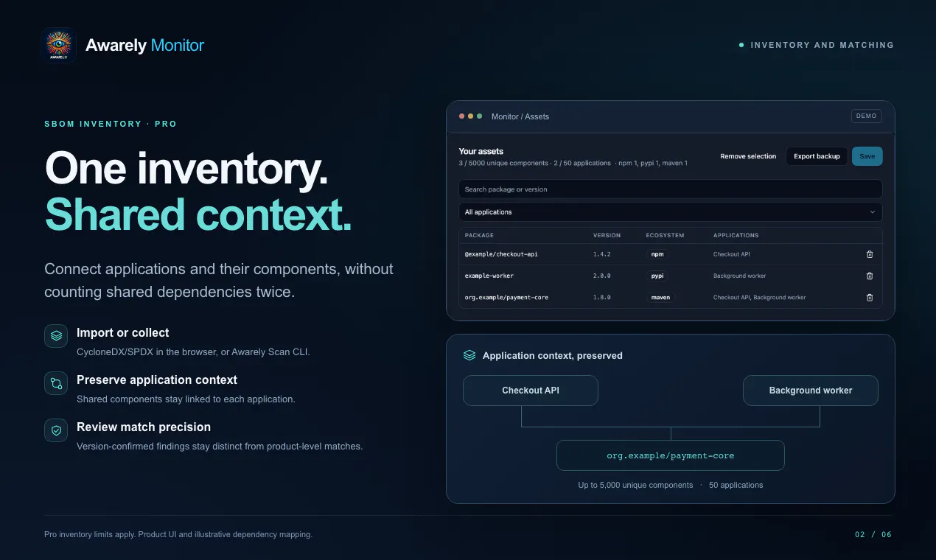Click the org.example/payment-core node box
Screen dimensions: 936x560
[671, 455]
